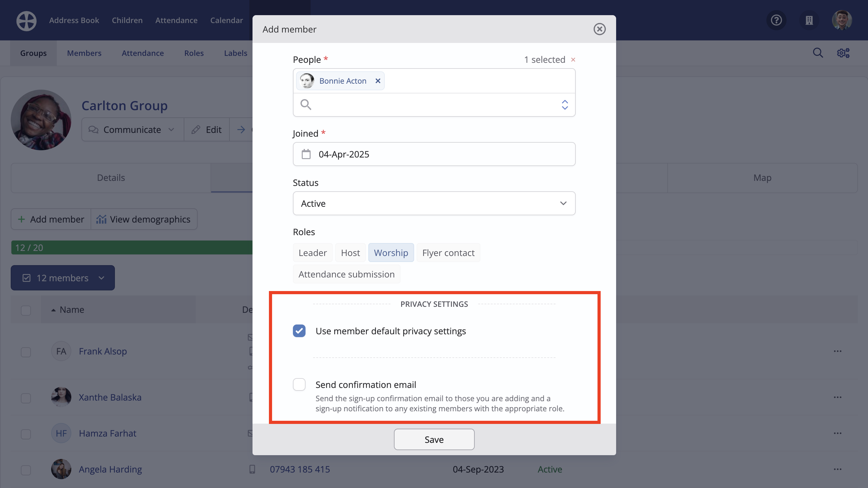Open the more actions menu for Angela Harding
868x488 pixels.
point(838,469)
